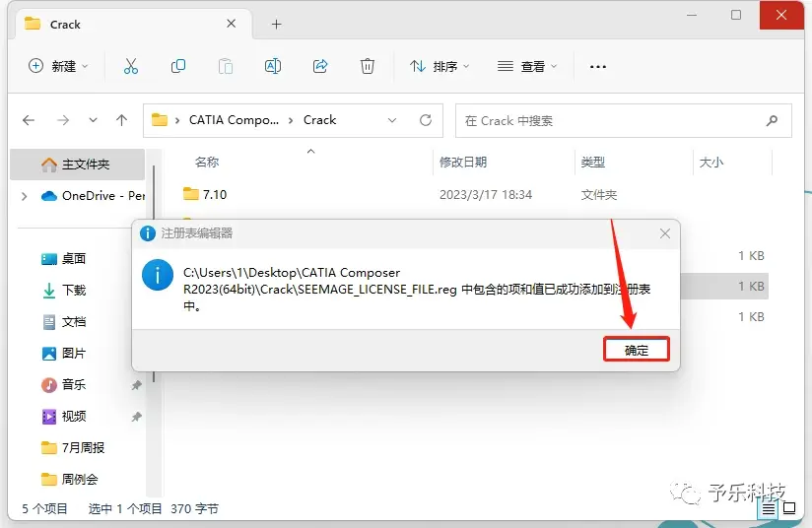
Task: Open 文档 in the sidebar
Action: [63, 322]
